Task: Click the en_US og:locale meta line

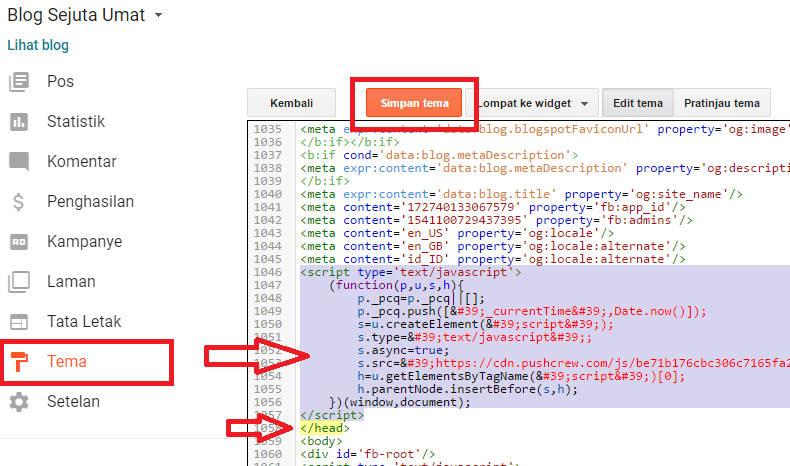Action: tap(457, 234)
